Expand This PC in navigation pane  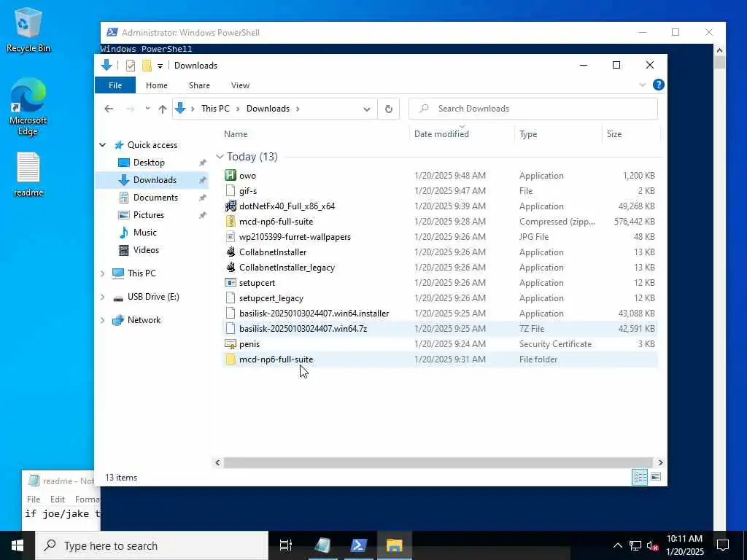tap(102, 273)
